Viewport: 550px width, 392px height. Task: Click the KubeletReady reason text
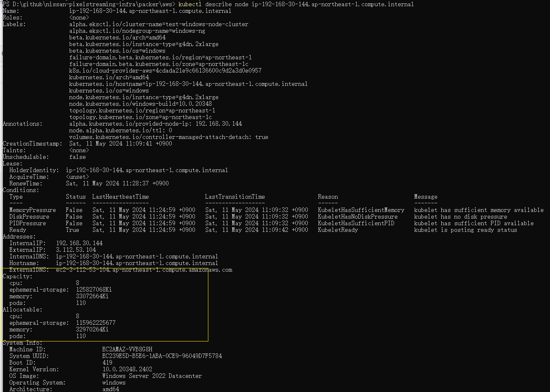338,230
